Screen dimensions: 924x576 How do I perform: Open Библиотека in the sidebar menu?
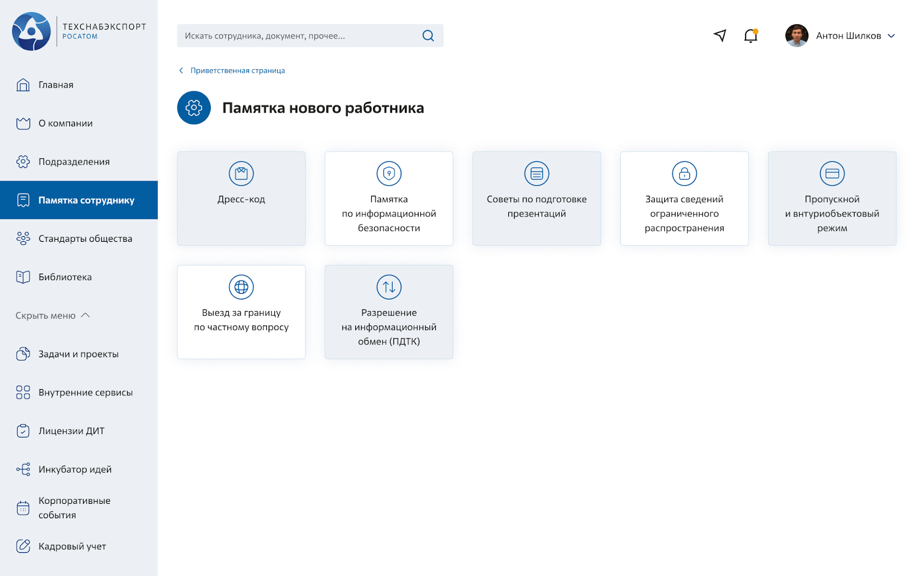[65, 277]
